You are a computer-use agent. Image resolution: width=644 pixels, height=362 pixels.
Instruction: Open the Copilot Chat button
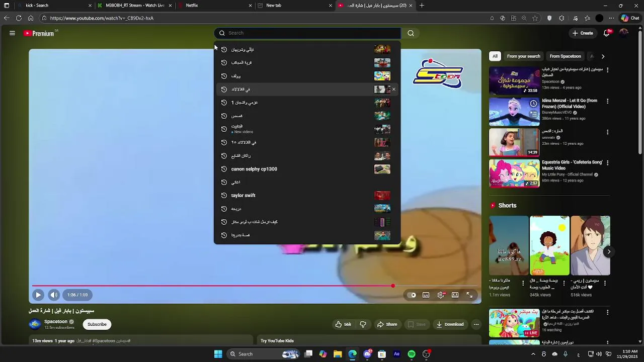[630, 18]
